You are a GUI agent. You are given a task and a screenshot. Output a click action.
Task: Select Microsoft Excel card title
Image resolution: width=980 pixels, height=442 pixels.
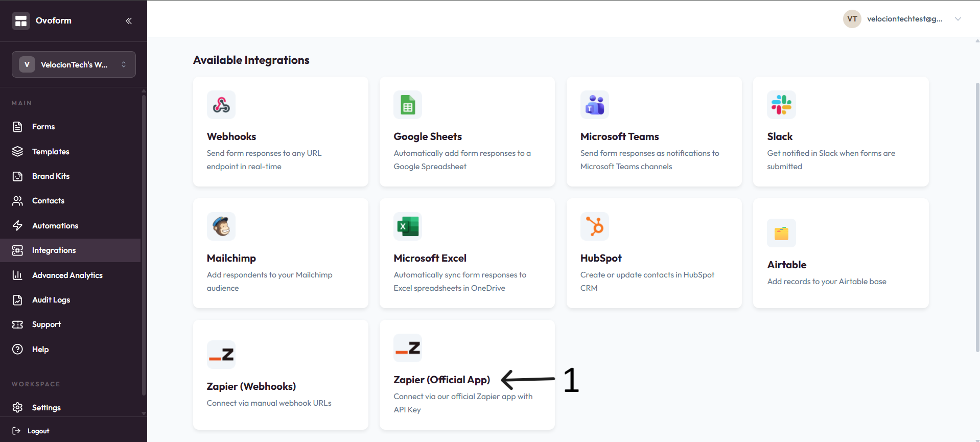pos(430,258)
